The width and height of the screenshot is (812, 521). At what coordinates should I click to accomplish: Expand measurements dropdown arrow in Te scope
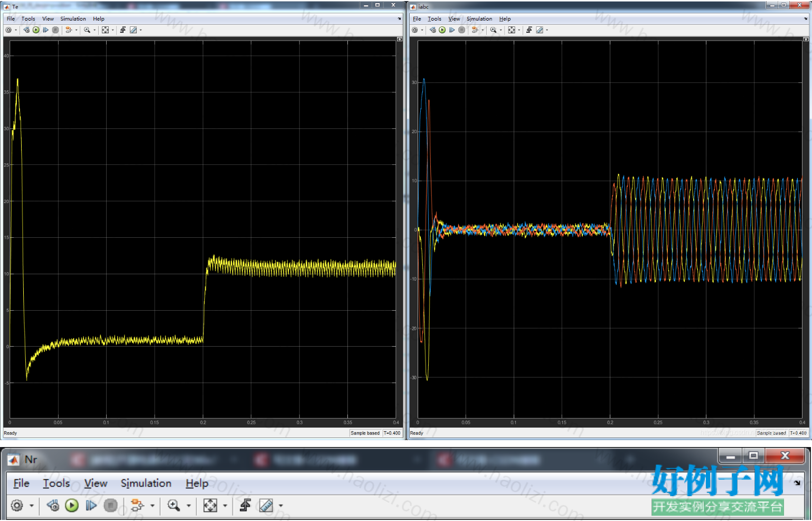point(140,30)
